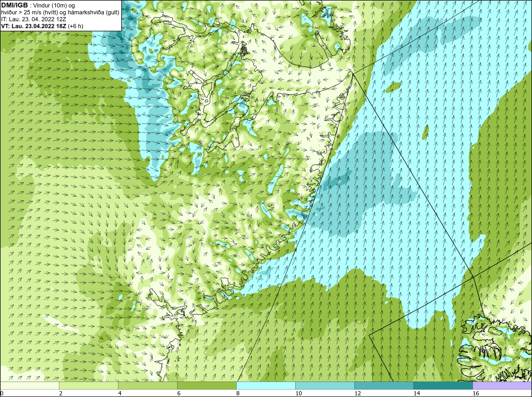
Task: Click the 12–14 m/s teal legend swatch
Action: click(x=384, y=385)
